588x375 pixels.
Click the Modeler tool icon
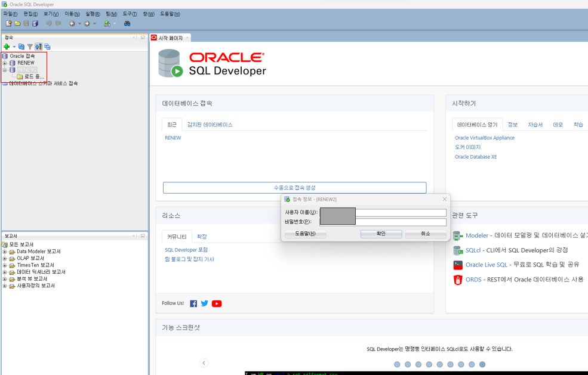tap(457, 235)
